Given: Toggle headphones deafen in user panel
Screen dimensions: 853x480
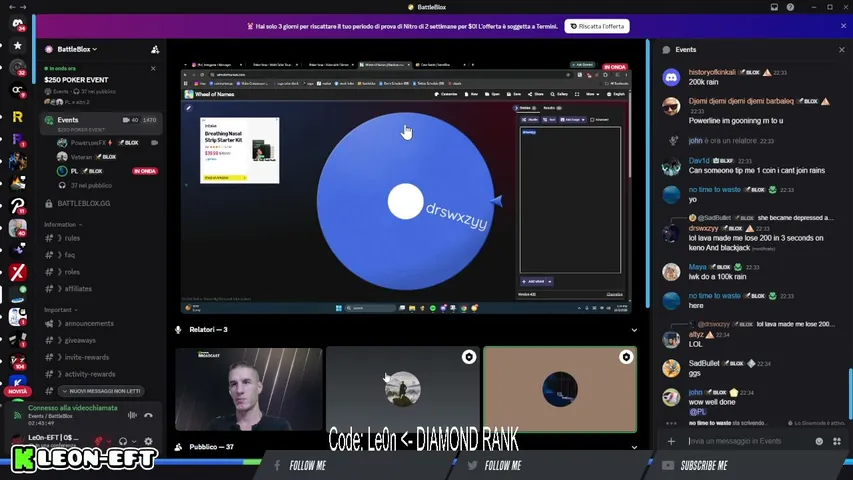Looking at the screenshot, I should coord(123,441).
